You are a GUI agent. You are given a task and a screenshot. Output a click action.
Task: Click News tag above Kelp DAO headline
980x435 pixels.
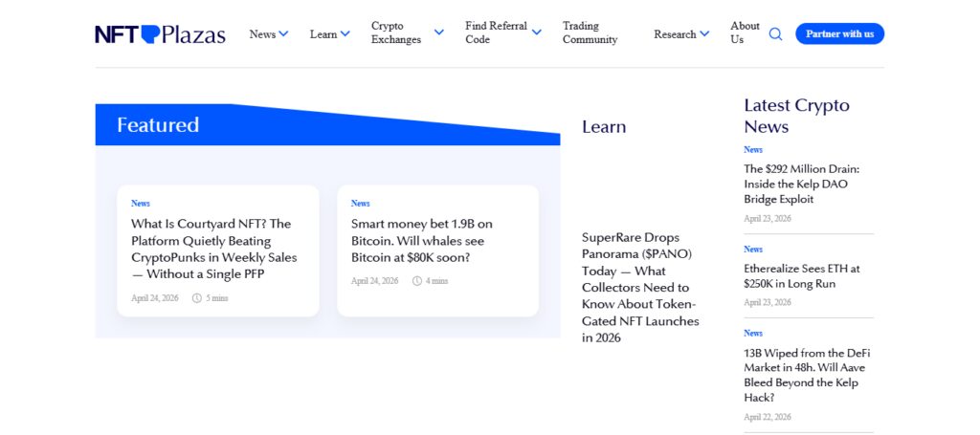point(753,150)
